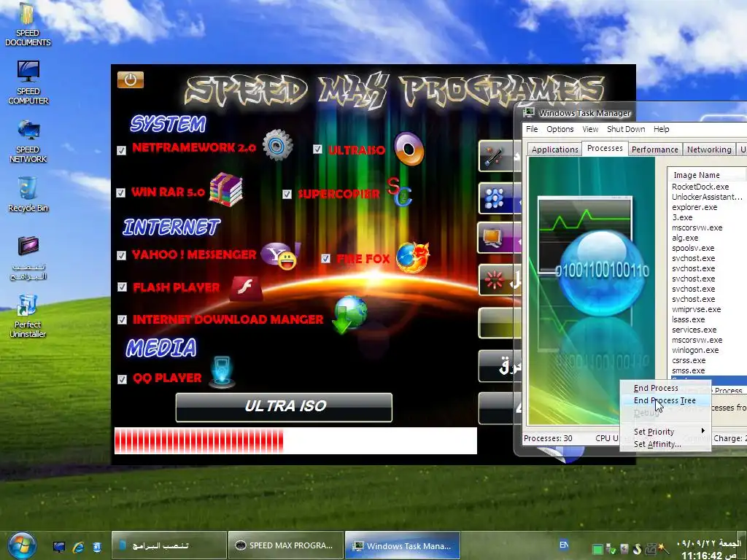The width and height of the screenshot is (747, 560).
Task: Click the safely remove hardware tray icon
Action: (x=611, y=549)
